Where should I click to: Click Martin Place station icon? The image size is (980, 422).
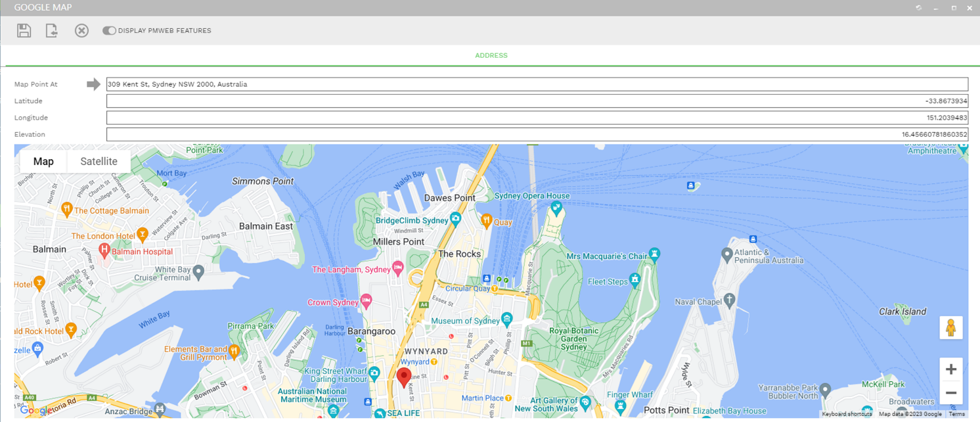click(x=508, y=398)
